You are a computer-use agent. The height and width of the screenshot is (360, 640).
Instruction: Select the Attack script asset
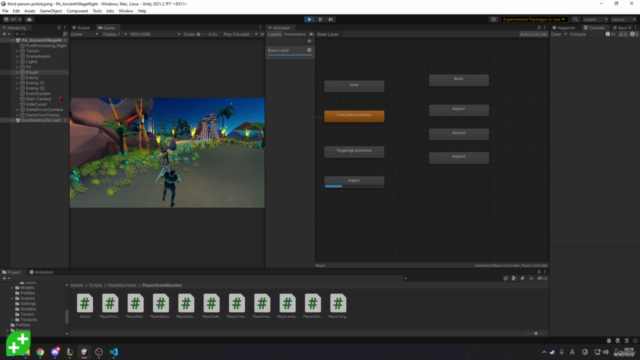click(85, 306)
